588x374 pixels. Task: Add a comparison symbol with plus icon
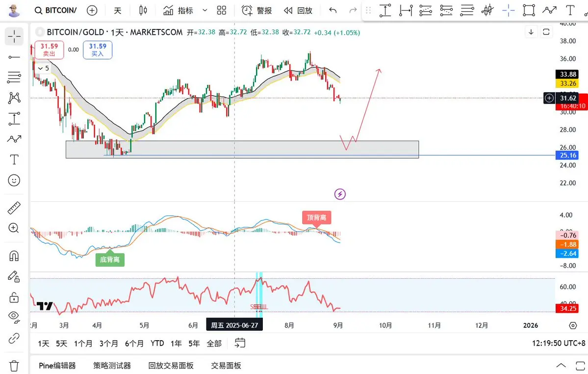(92, 10)
